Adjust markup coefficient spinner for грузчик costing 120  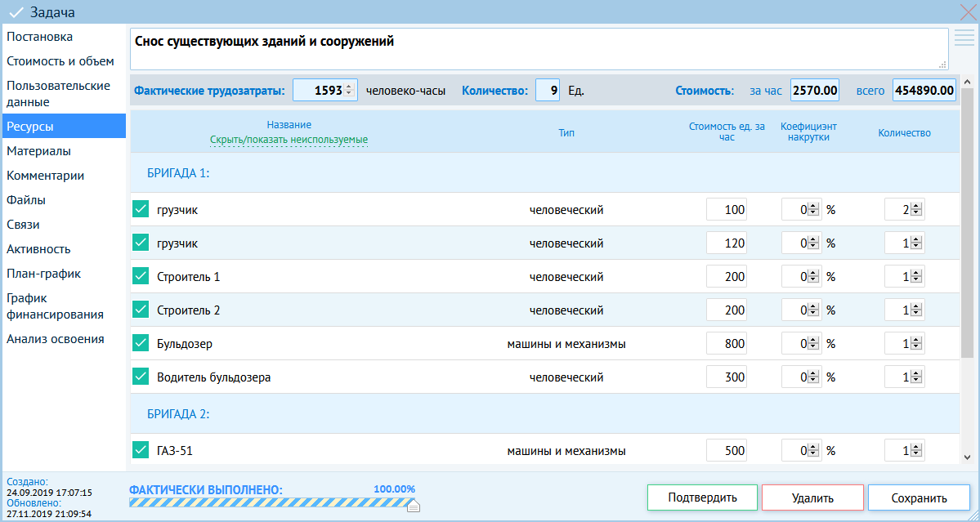click(813, 243)
